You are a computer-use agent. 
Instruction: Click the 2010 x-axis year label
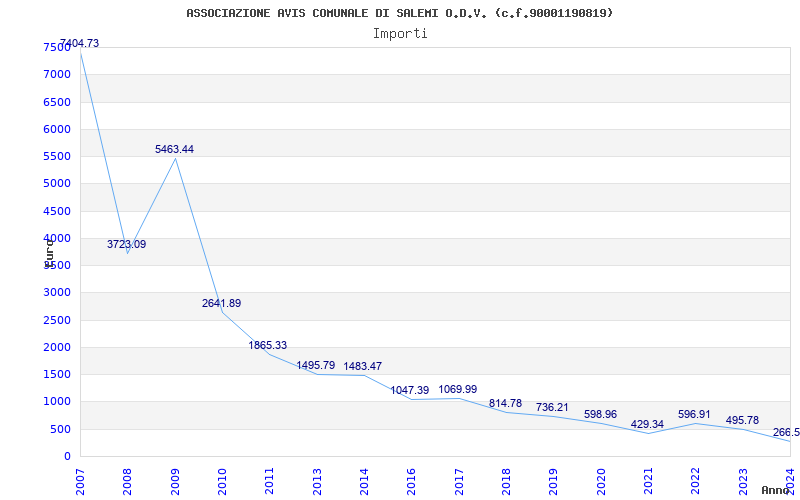click(x=222, y=481)
